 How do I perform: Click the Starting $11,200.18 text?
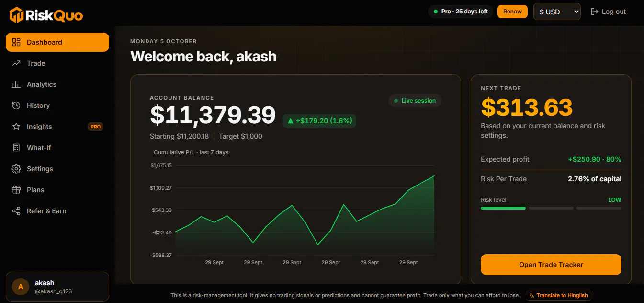click(x=179, y=136)
